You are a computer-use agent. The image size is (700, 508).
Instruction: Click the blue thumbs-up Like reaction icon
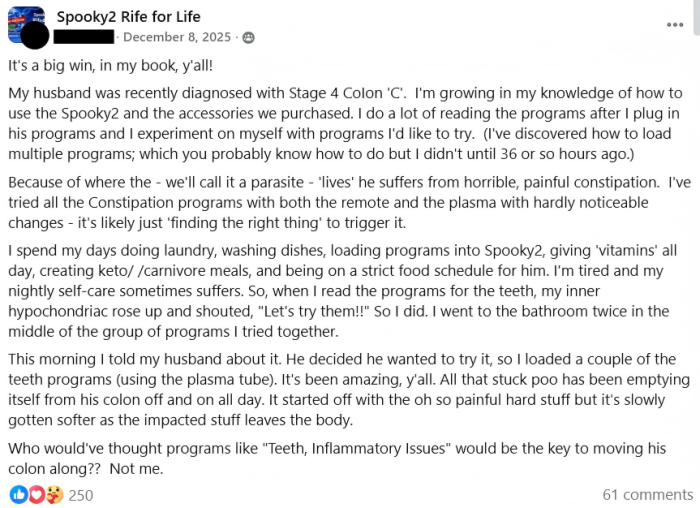coord(17,494)
